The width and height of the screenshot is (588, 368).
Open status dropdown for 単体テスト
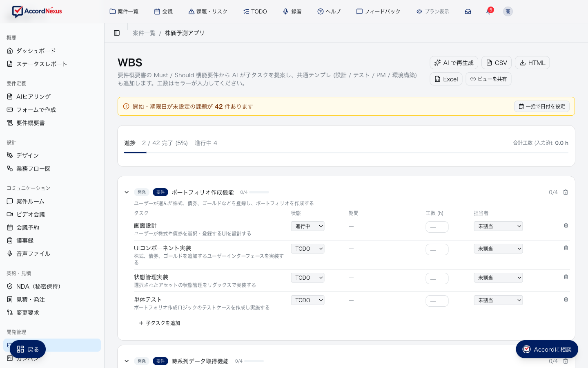[307, 300]
